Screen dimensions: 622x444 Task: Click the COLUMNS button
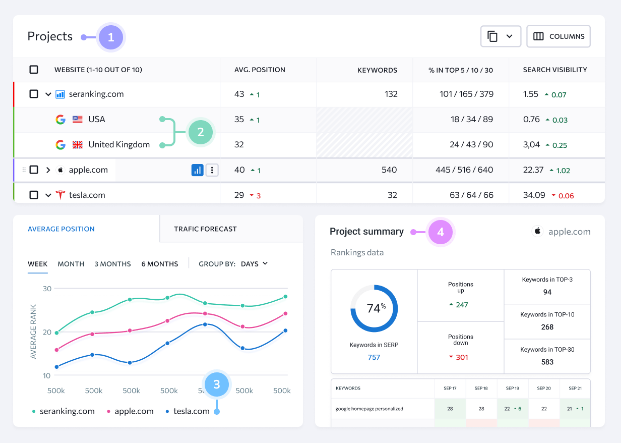point(559,37)
